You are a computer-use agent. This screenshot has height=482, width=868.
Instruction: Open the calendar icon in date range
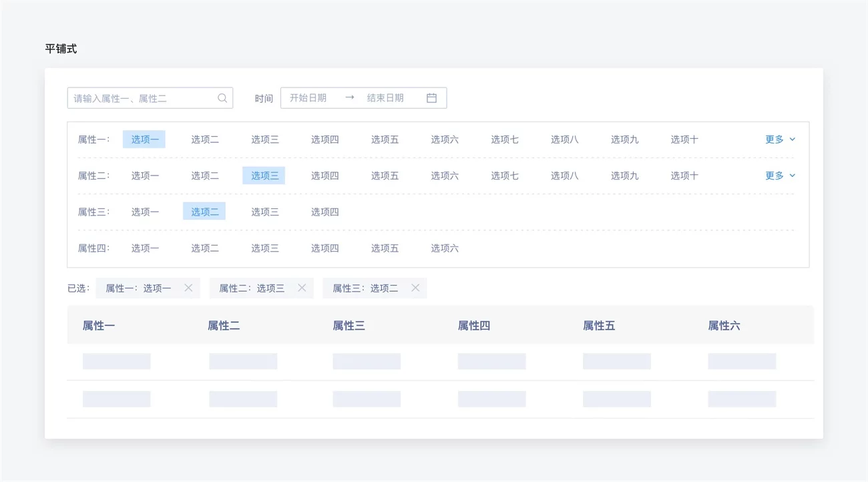coord(431,98)
